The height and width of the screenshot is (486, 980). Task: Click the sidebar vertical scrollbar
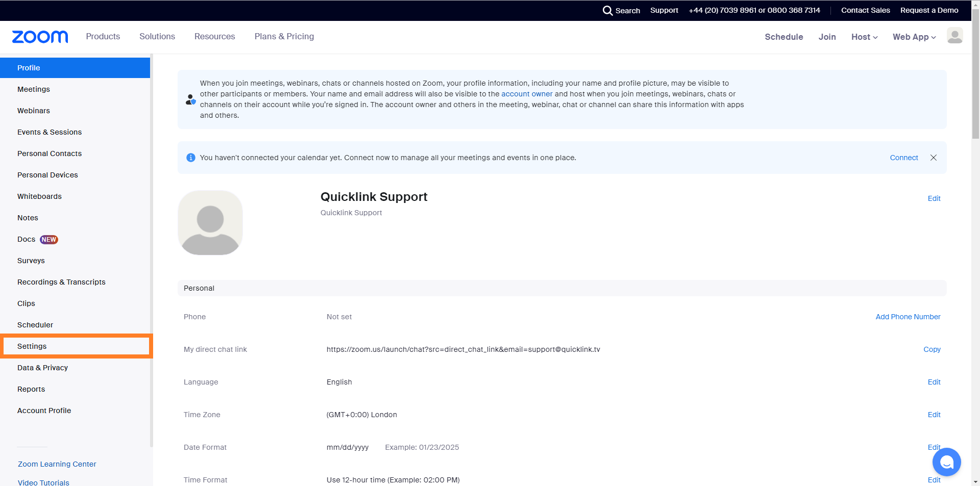(x=152, y=250)
